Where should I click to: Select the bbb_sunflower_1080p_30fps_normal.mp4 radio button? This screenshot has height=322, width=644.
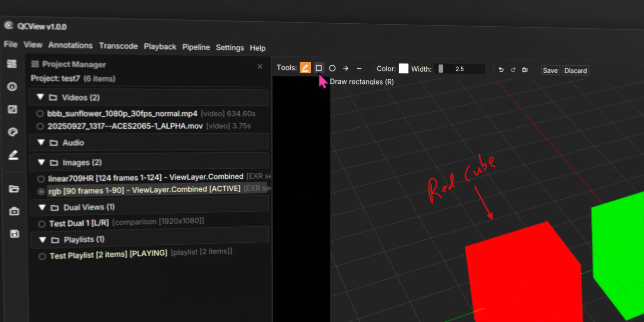[40, 114]
